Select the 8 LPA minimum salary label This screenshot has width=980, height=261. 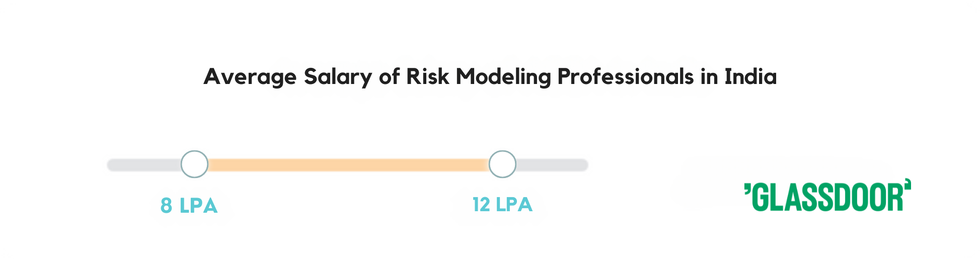[x=189, y=206]
